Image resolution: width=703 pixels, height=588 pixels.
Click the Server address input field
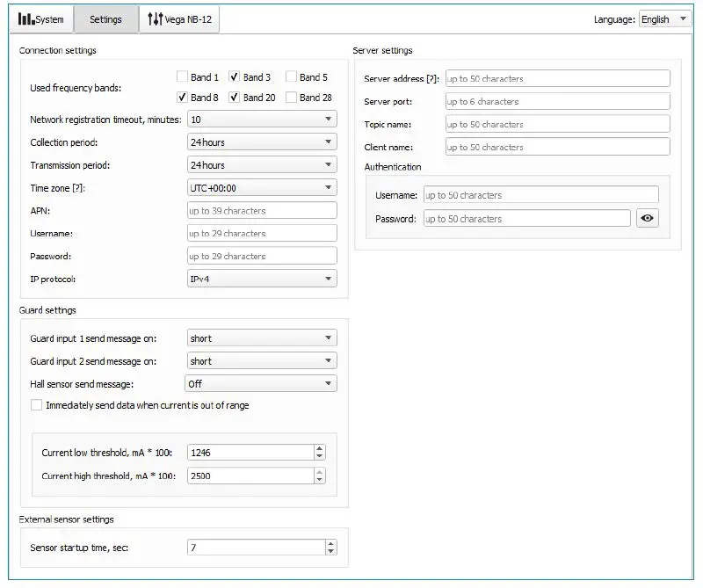point(557,79)
